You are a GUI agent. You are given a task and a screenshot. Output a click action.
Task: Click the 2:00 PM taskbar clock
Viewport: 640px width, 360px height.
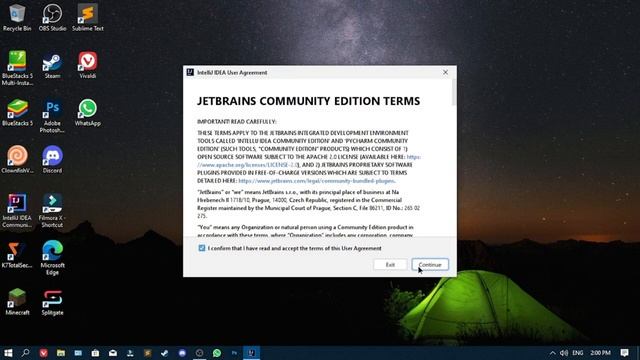(600, 353)
